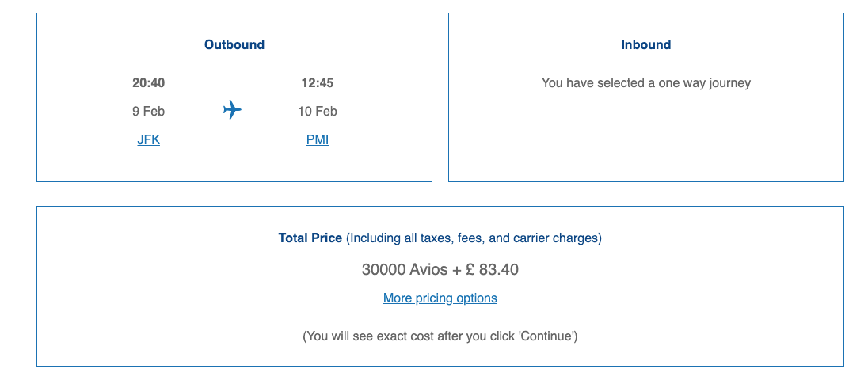Click the More pricing options link
Image resolution: width=868 pixels, height=380 pixels.
(x=440, y=298)
